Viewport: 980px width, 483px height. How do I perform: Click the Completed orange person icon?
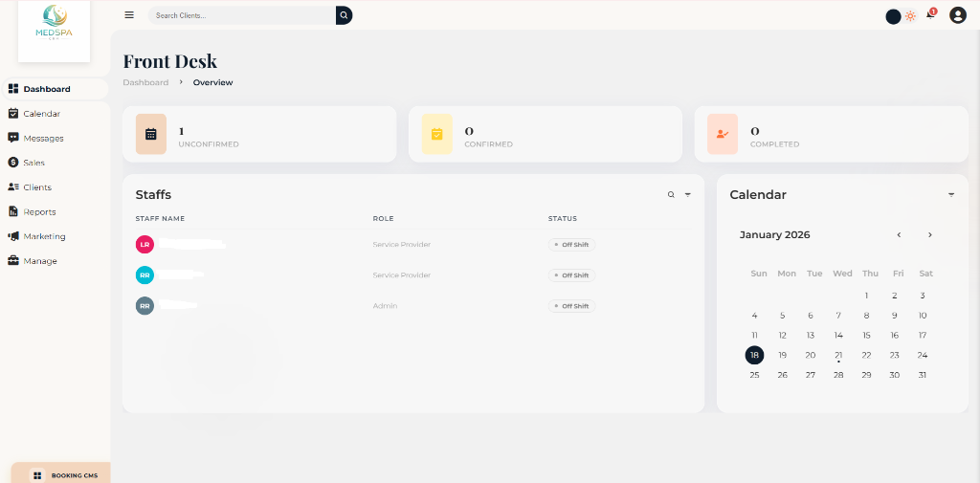point(723,134)
